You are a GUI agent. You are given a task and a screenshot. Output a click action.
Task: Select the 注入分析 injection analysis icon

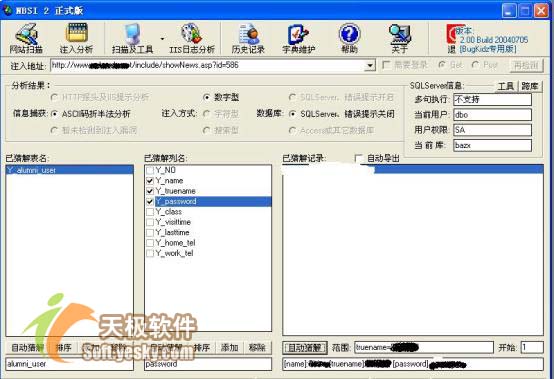(x=76, y=39)
